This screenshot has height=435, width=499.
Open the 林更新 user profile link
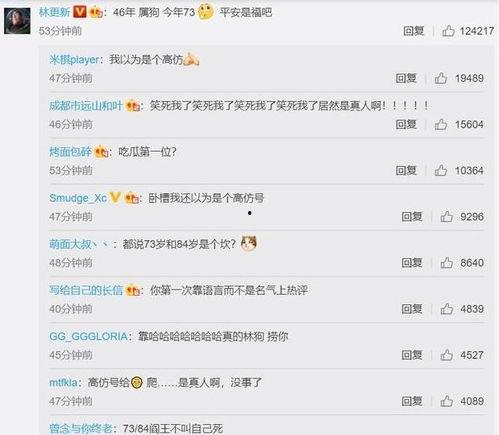tap(54, 12)
